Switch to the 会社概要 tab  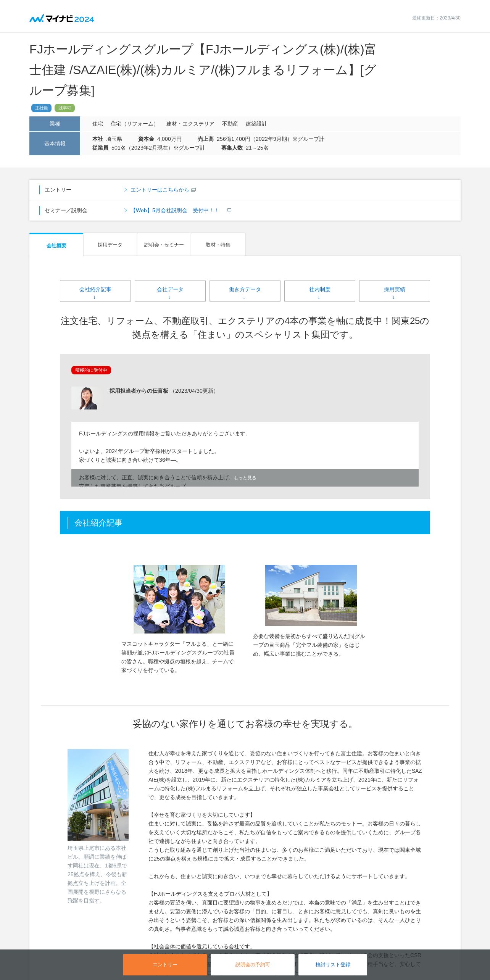[x=56, y=245]
